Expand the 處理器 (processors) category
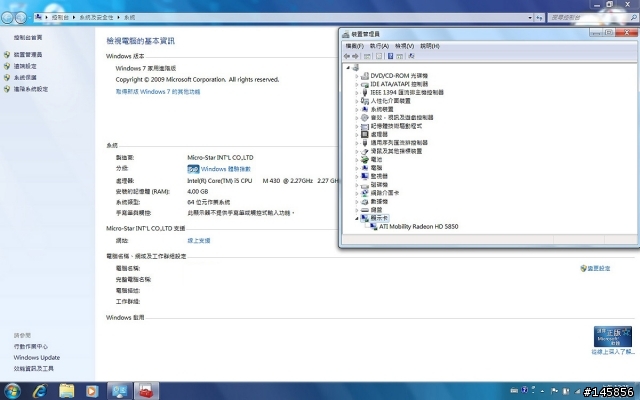 coord(357,134)
